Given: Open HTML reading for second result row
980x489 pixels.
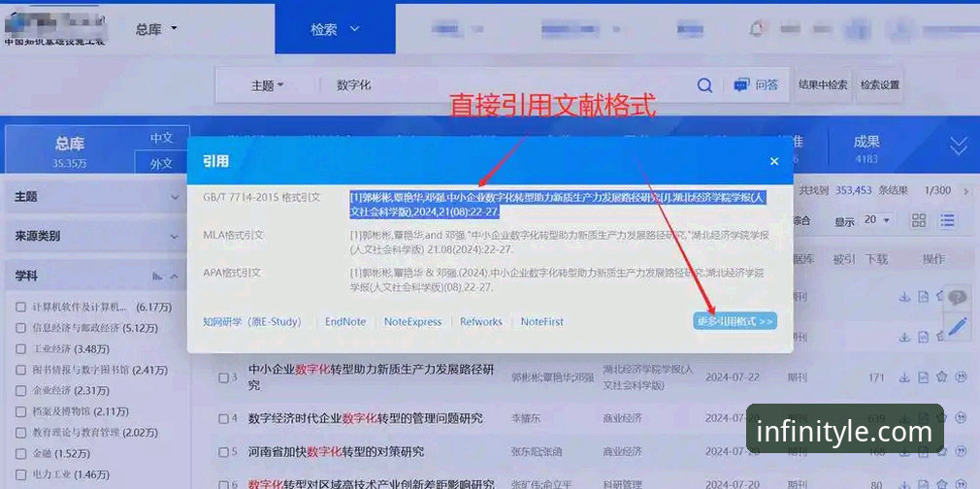Looking at the screenshot, I should (x=923, y=337).
